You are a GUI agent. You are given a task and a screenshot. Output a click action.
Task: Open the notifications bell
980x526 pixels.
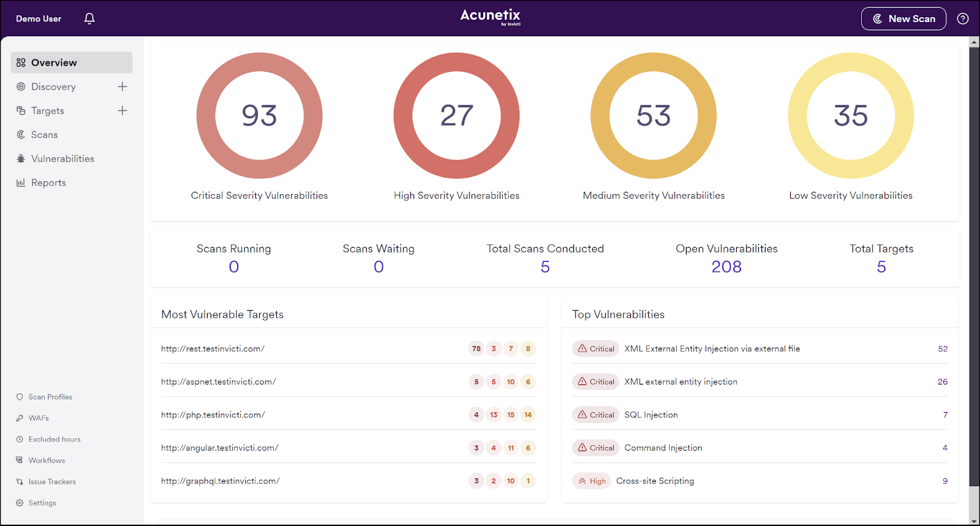click(x=89, y=18)
